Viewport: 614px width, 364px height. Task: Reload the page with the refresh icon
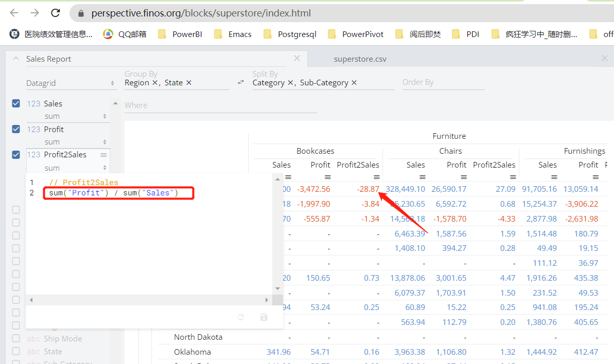point(56,13)
